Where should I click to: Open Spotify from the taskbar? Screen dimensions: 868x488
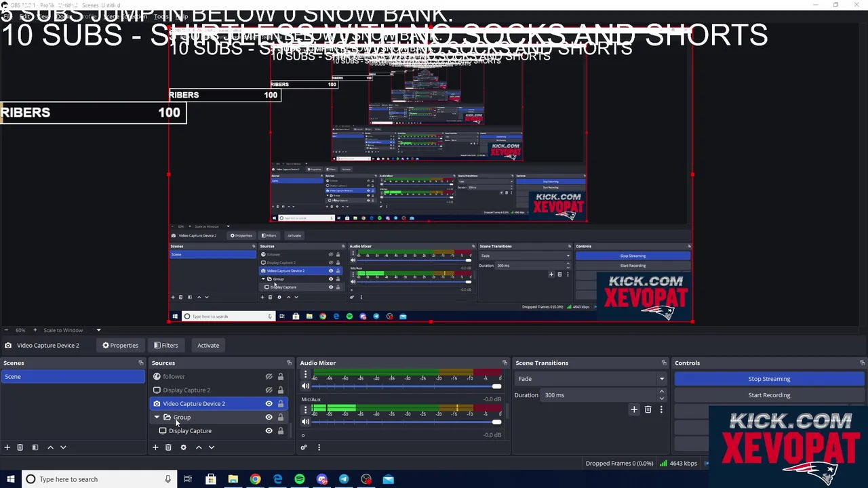pos(300,479)
